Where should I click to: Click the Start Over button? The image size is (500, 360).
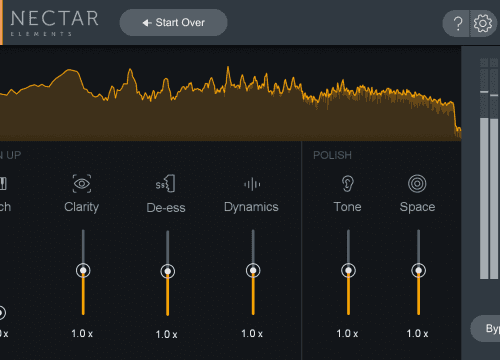click(173, 22)
